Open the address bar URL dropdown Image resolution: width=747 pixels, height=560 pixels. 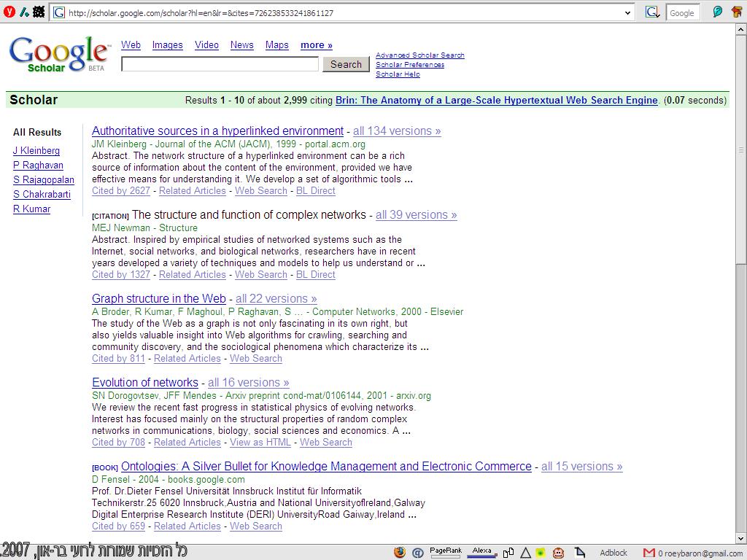pos(627,13)
